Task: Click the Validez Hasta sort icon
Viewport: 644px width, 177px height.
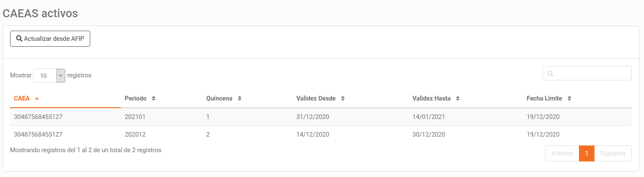Action: (458, 98)
